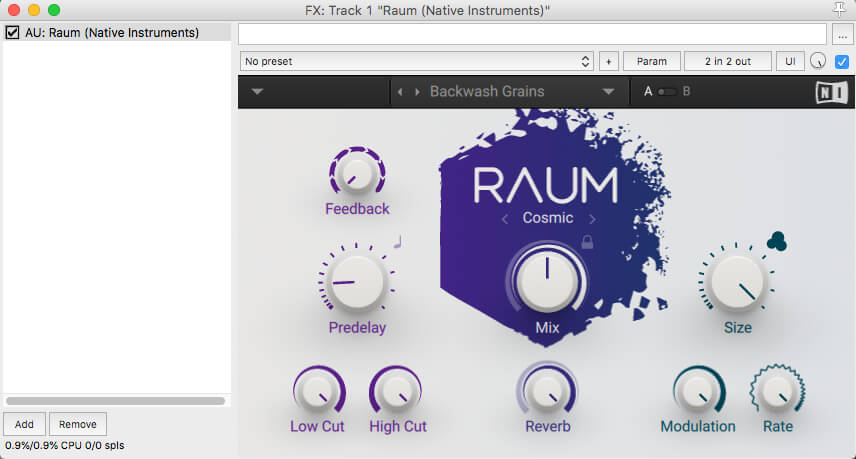Click the Feedback knob
This screenshot has height=459, width=856.
tap(357, 173)
